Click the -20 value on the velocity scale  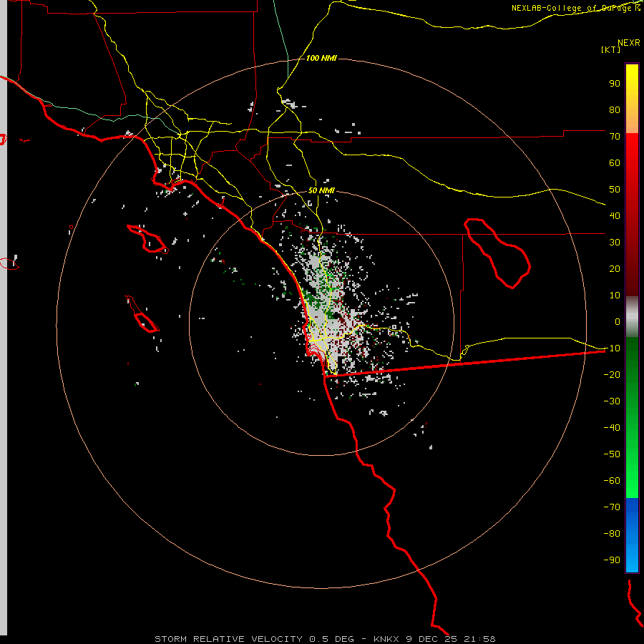[612, 375]
